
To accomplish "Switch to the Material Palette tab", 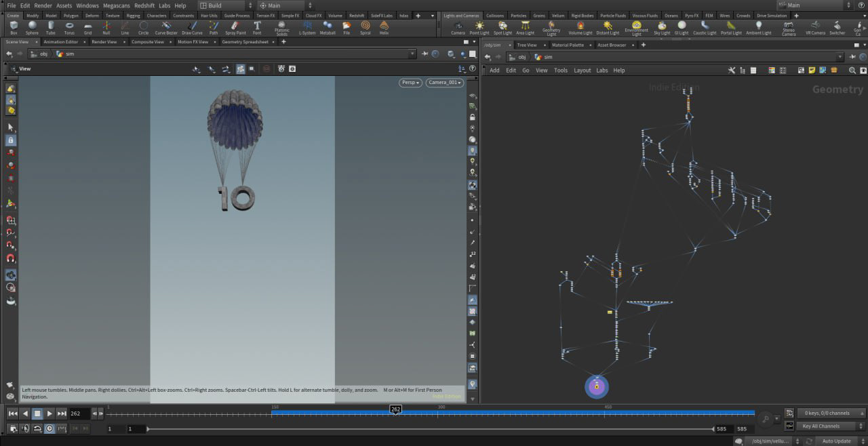I will pyautogui.click(x=568, y=45).
